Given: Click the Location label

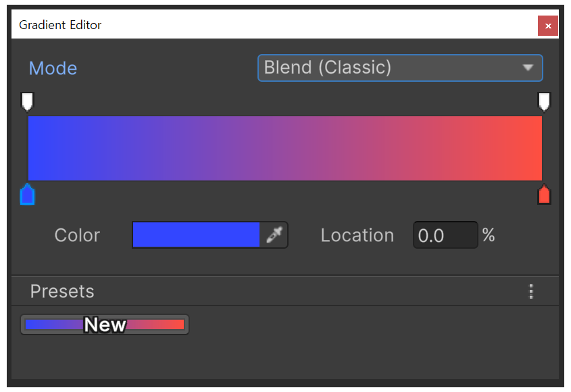Looking at the screenshot, I should [357, 235].
